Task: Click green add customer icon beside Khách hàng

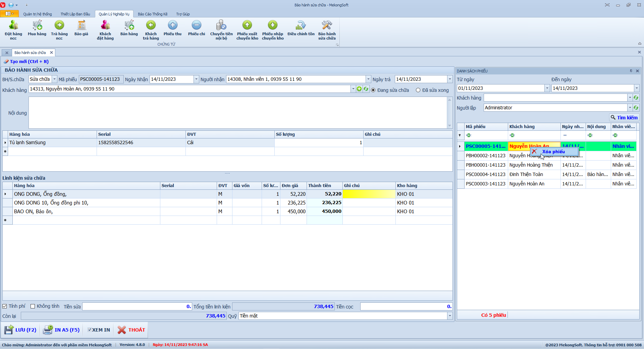Action: [359, 89]
